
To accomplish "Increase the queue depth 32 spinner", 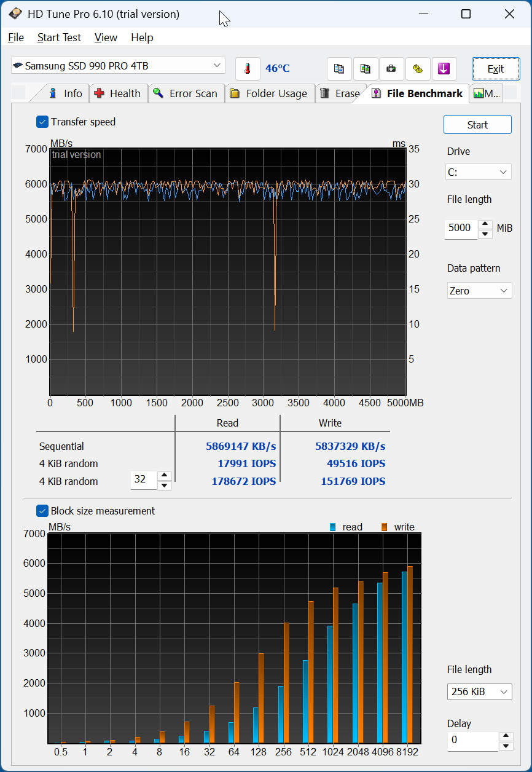I will point(165,476).
